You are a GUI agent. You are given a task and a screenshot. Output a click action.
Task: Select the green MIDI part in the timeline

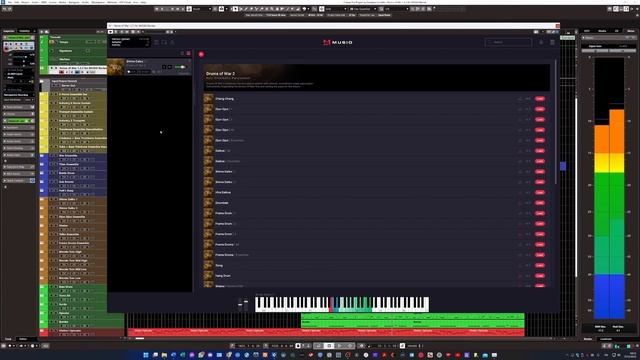[x=412, y=320]
